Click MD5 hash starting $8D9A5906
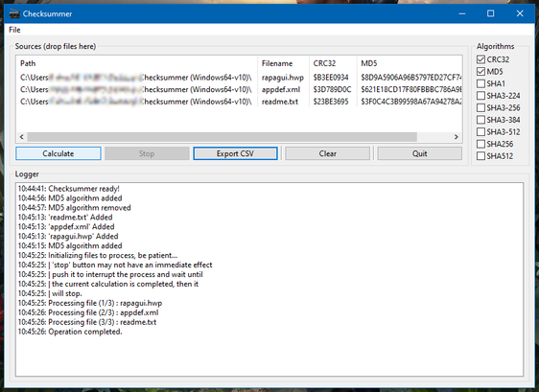539x392 pixels. (x=411, y=78)
